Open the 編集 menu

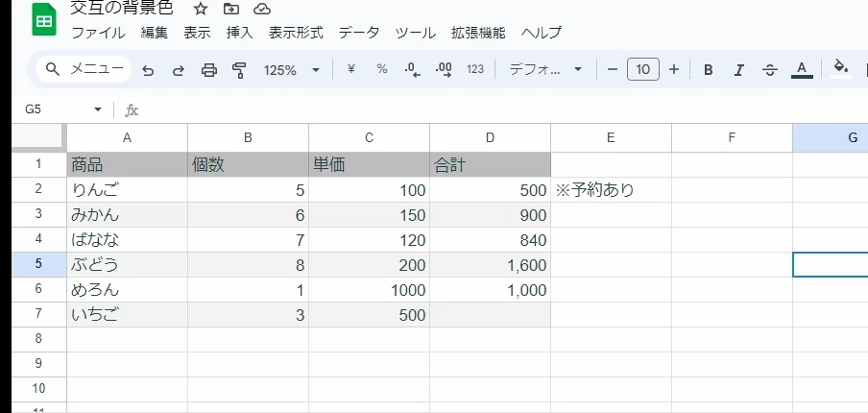pyautogui.click(x=154, y=33)
